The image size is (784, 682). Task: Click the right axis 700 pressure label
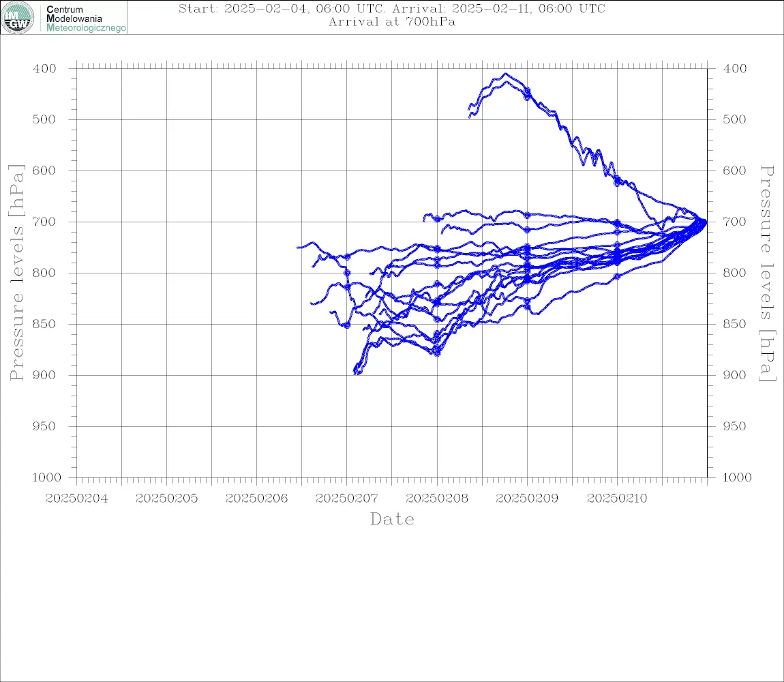735,221
